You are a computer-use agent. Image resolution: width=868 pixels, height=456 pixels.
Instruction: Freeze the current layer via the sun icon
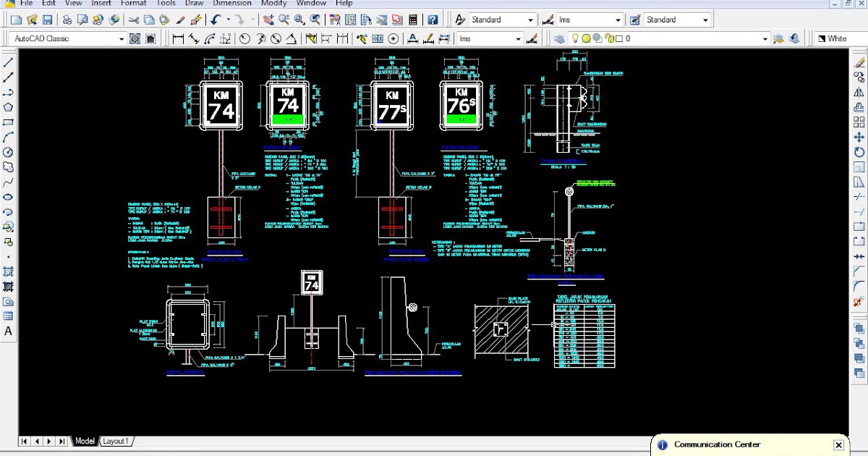tap(586, 38)
